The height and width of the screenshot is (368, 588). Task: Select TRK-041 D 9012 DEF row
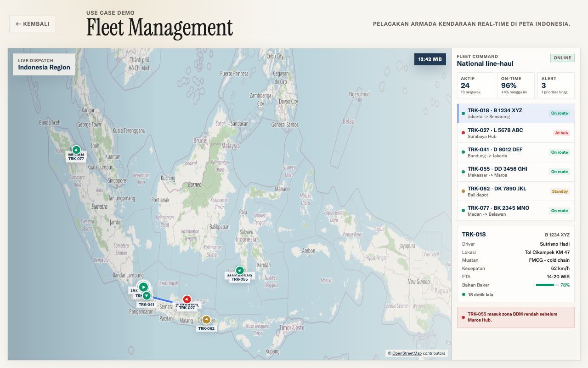coord(516,152)
